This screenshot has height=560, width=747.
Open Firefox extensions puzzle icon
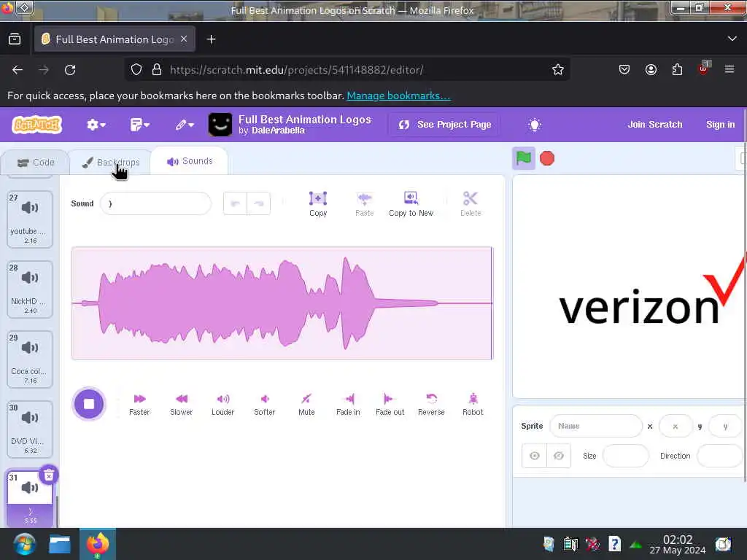click(x=677, y=70)
